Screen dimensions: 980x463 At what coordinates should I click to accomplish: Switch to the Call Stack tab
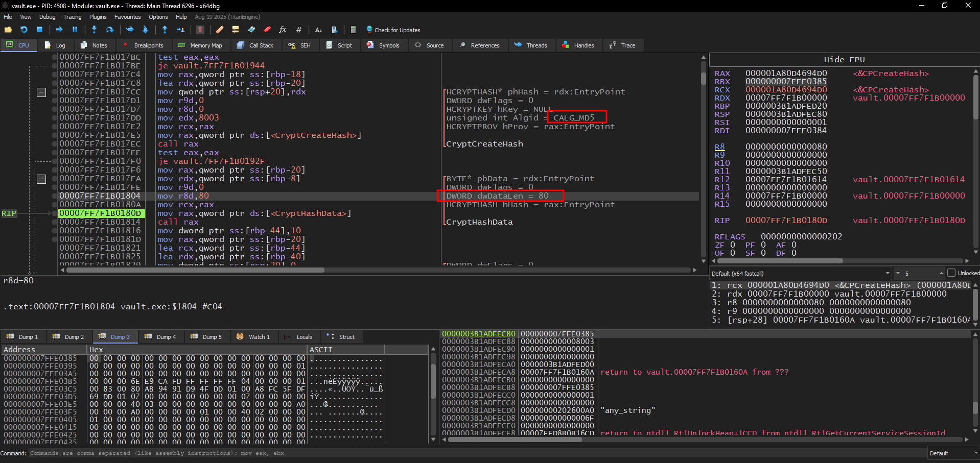[255, 45]
